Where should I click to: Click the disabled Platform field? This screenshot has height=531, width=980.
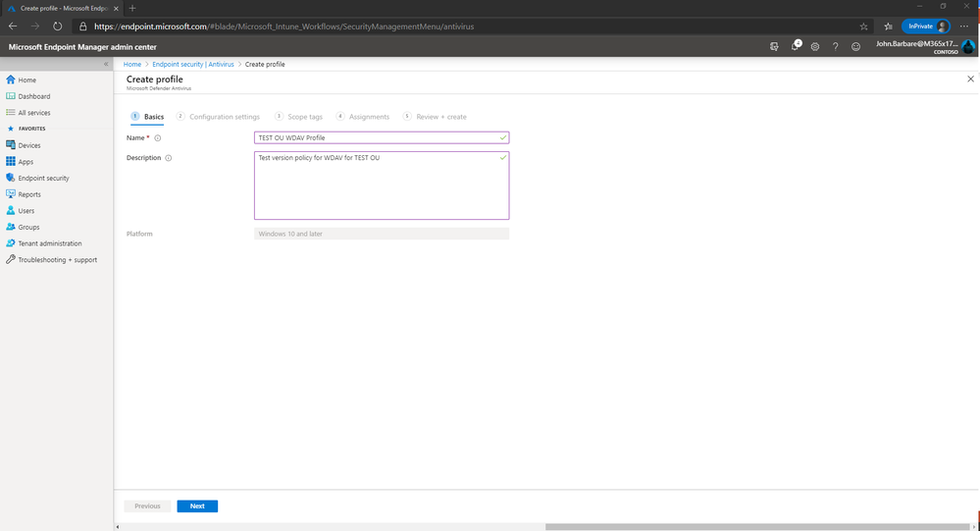click(382, 234)
